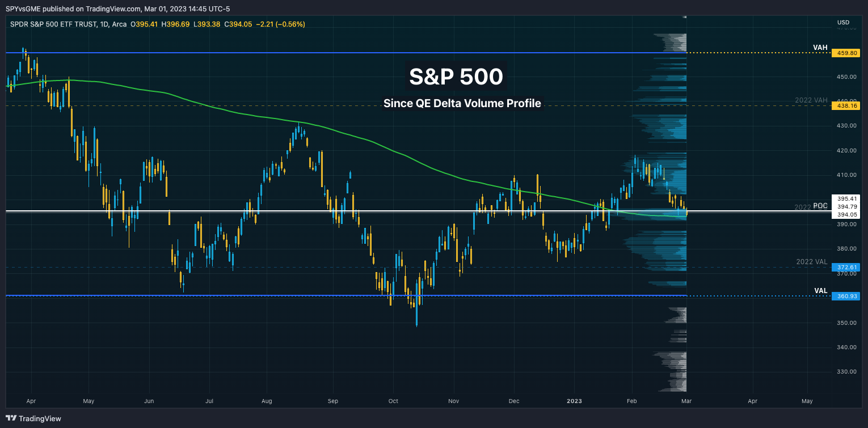Click the change value −2.21 (−0.56%)
Image resolution: width=868 pixels, height=428 pixels.
coord(280,24)
